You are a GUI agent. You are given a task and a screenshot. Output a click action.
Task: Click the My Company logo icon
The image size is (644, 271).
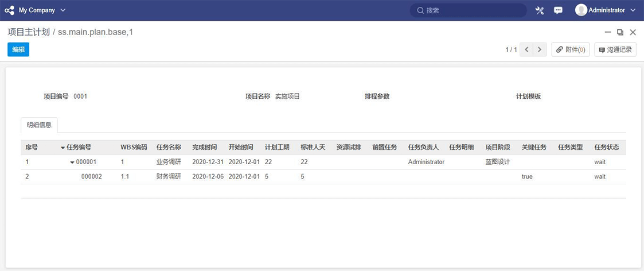(x=9, y=10)
